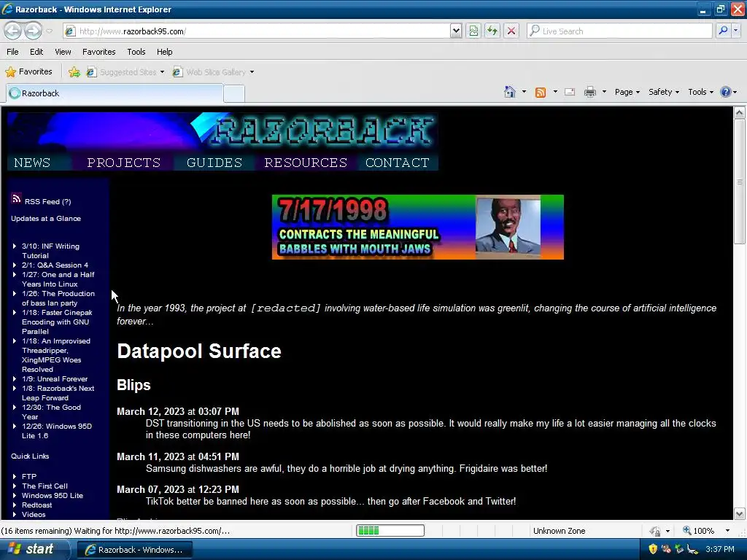Click the Forward navigation arrow
This screenshot has width=747, height=560.
point(33,31)
